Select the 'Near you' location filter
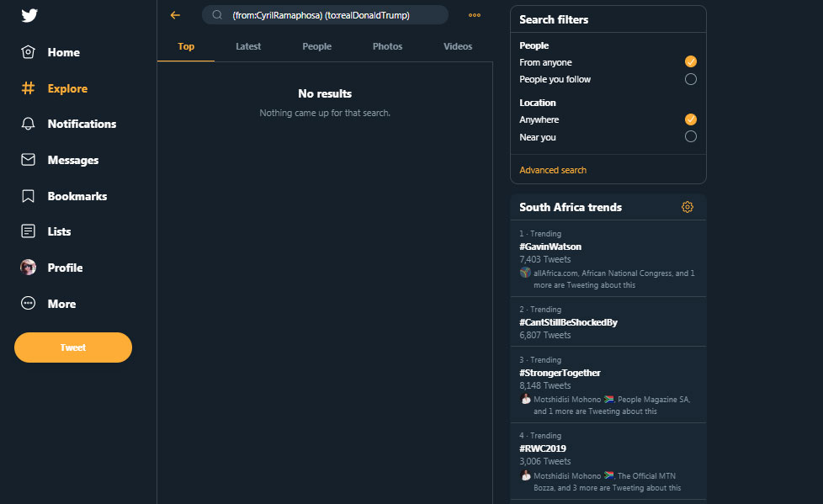 [x=690, y=136]
